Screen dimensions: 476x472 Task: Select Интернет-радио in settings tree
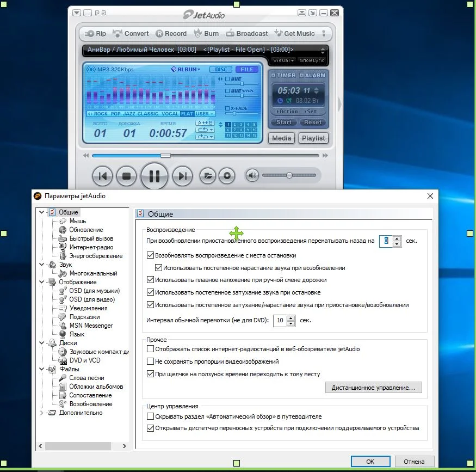tap(91, 247)
